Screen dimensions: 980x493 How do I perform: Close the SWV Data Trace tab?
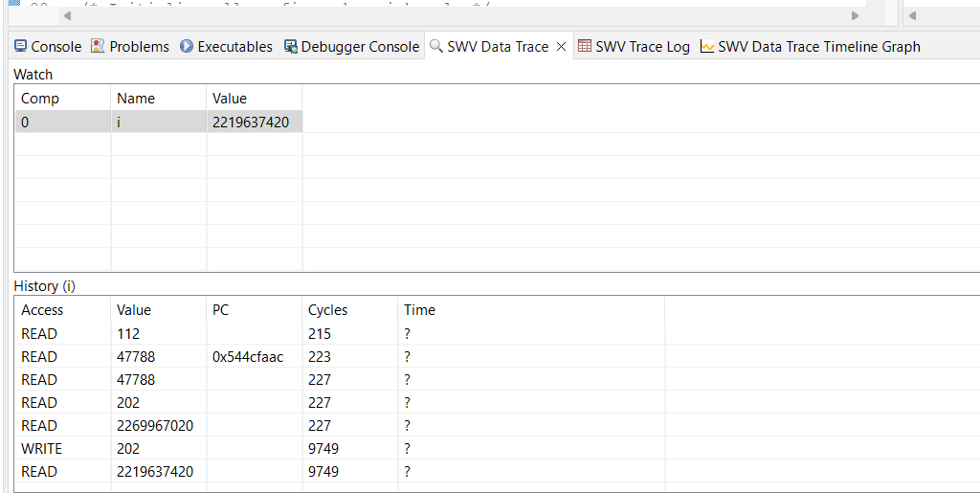click(562, 46)
